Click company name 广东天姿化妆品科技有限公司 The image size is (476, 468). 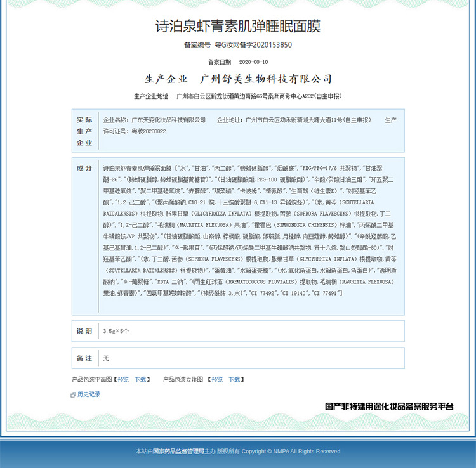pyautogui.click(x=168, y=120)
